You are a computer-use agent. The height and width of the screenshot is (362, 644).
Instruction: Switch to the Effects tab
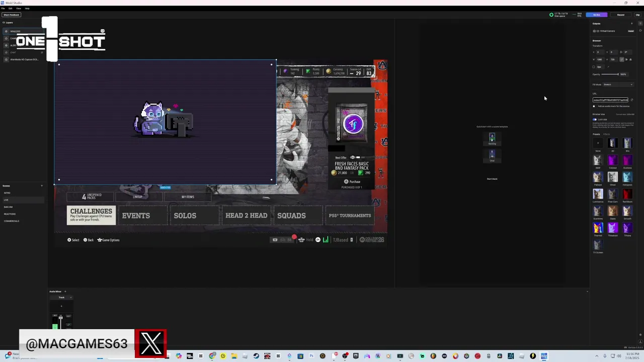pos(607,134)
